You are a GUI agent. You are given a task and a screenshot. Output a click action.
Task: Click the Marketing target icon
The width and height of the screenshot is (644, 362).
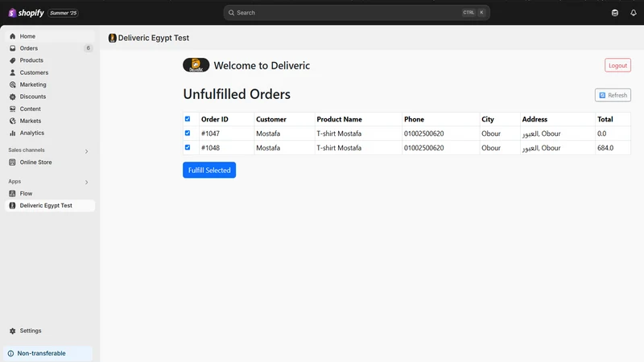[x=12, y=84]
